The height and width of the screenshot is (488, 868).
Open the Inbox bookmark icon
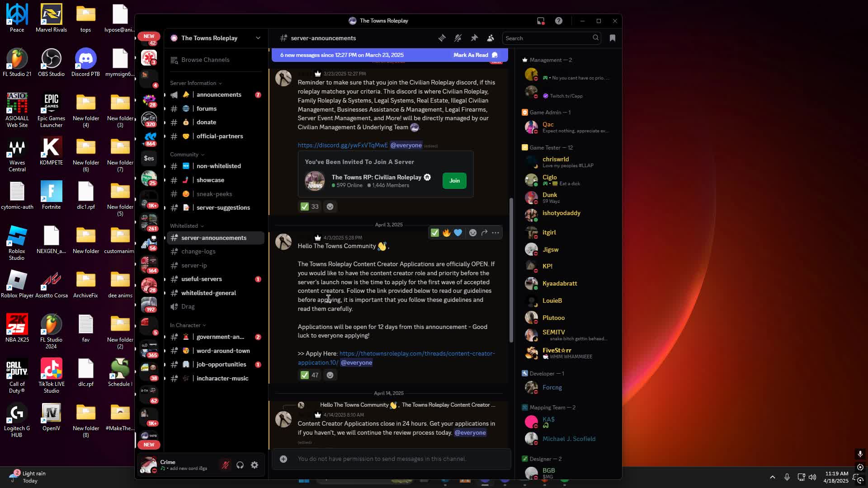tap(613, 38)
